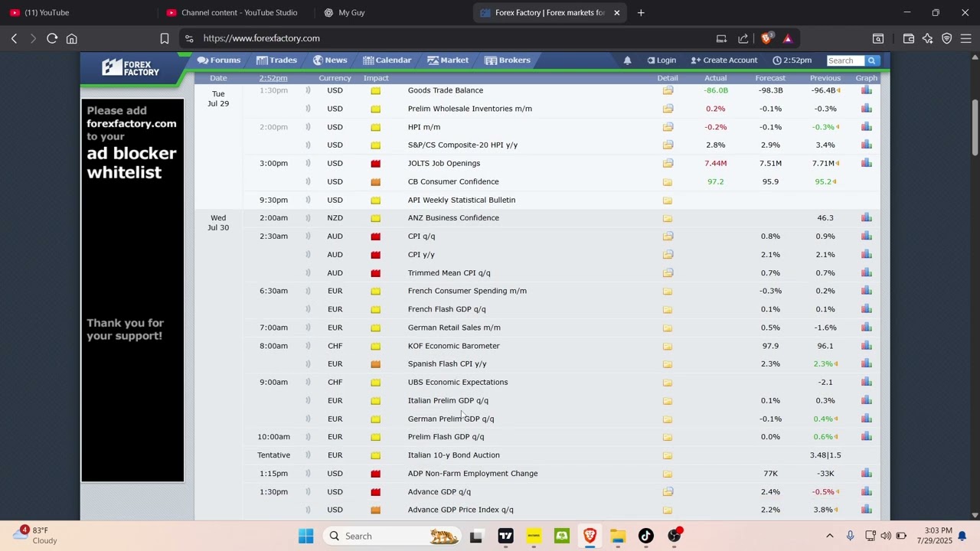Close the Forex Factory tab
The width and height of the screenshot is (980, 551).
click(617, 12)
